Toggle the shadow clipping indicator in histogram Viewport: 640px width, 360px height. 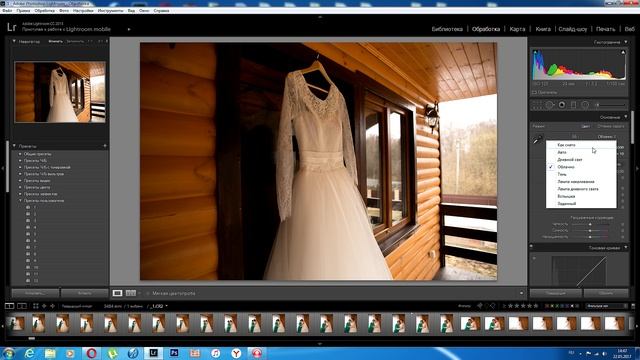(535, 52)
